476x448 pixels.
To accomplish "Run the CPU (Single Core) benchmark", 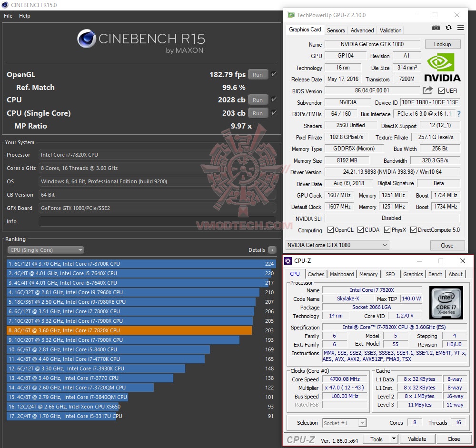I will point(258,113).
